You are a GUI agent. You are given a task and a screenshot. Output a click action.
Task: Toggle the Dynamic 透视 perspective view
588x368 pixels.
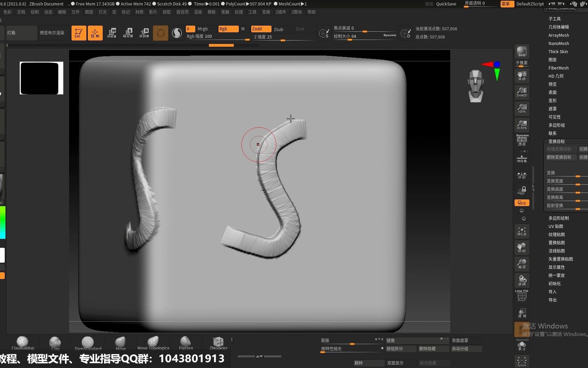click(x=521, y=140)
